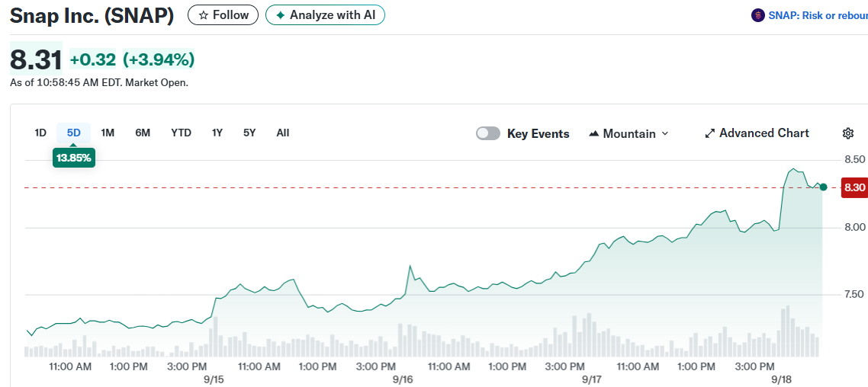Click the 13.85% change badge
868x387 pixels.
[74, 158]
